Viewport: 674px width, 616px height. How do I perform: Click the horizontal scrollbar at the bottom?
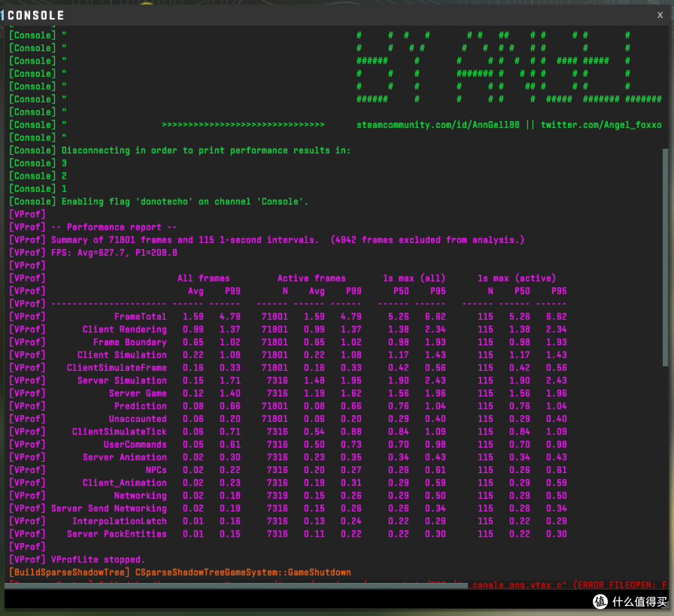click(x=236, y=585)
